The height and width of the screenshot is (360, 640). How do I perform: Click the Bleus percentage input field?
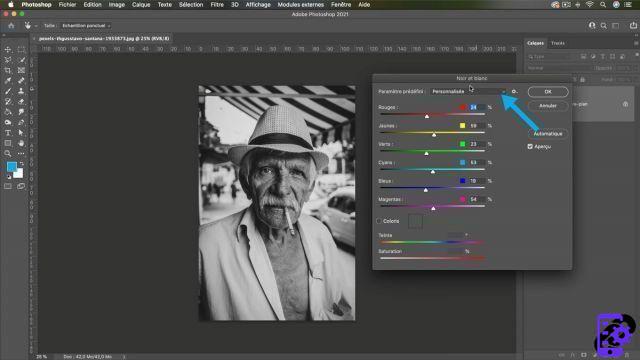click(476, 181)
